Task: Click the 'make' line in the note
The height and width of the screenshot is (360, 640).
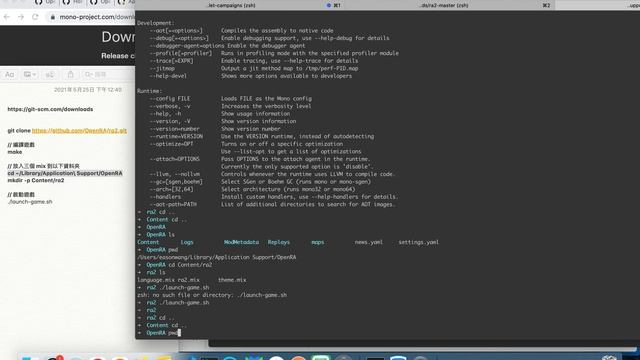Action: point(15,152)
